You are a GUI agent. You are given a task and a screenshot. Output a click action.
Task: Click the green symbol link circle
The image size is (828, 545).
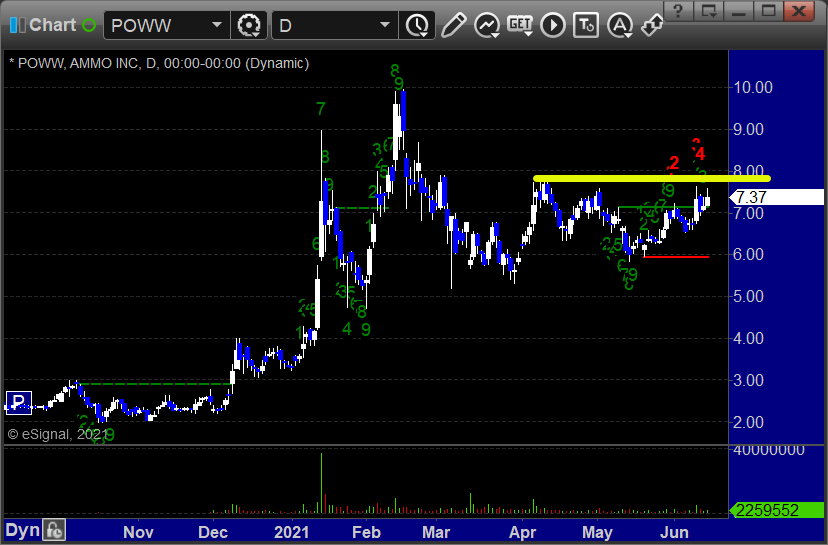click(89, 25)
